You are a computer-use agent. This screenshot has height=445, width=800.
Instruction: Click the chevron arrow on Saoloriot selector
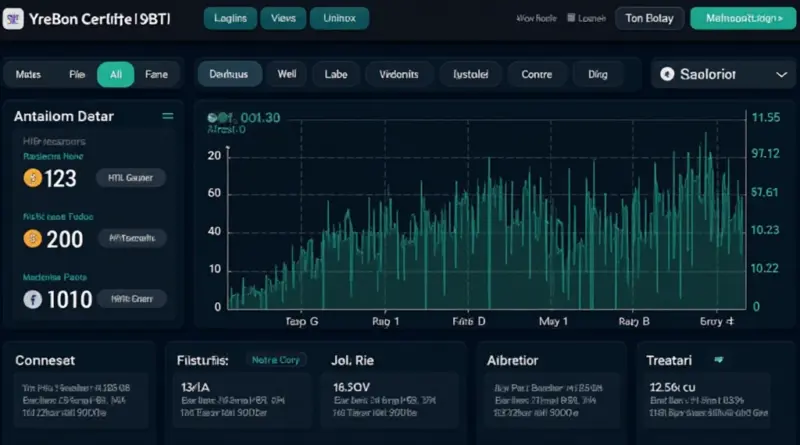pyautogui.click(x=780, y=74)
